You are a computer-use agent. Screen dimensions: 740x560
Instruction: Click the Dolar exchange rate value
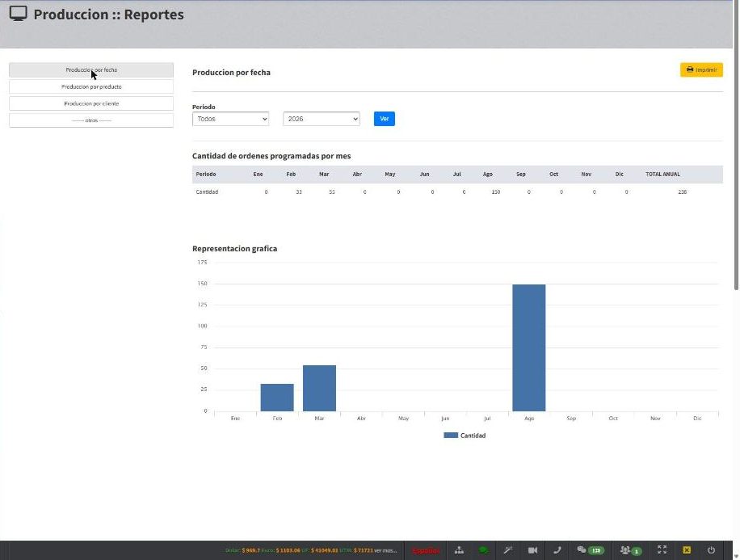pos(250,550)
